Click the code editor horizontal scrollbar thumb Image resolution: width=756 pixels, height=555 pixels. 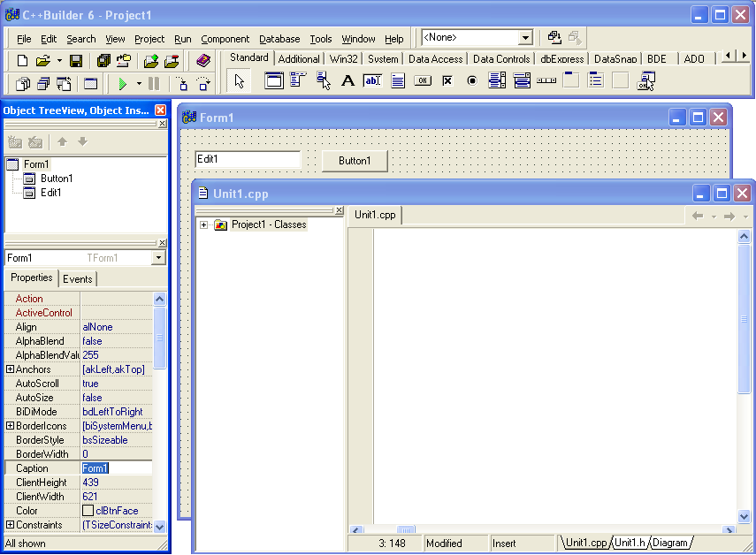pos(406,530)
